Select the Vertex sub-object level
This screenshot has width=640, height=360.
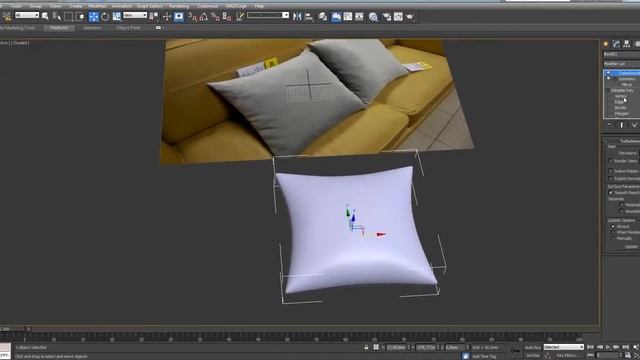click(x=620, y=96)
